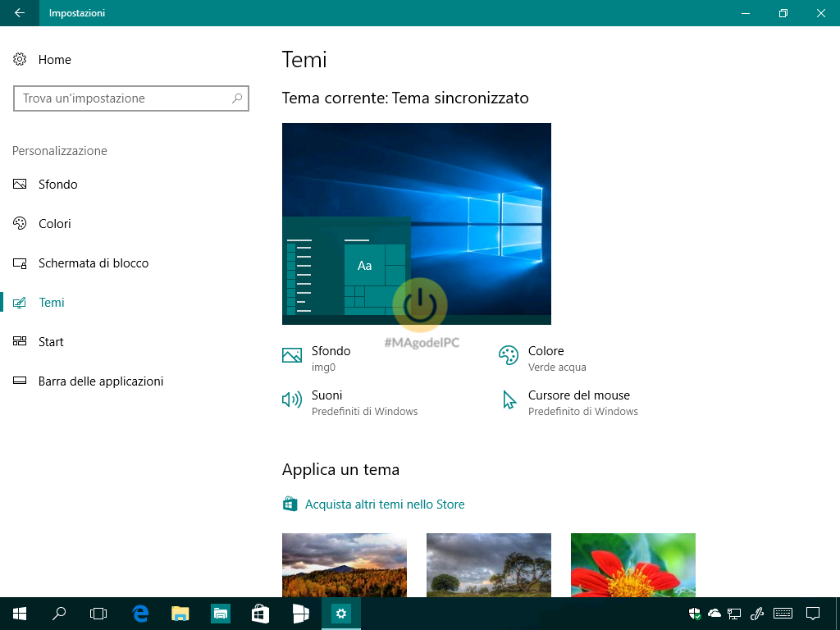Click the color palette icon next to Colore
The width and height of the screenshot is (840, 630).
pos(509,354)
